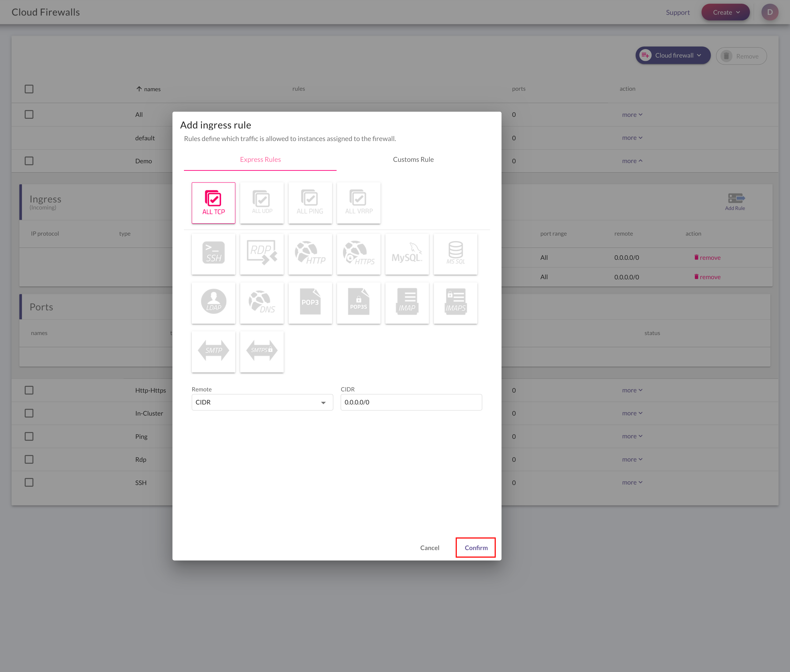Image resolution: width=790 pixels, height=672 pixels.
Task: Click the LDAP rule icon
Action: [213, 303]
